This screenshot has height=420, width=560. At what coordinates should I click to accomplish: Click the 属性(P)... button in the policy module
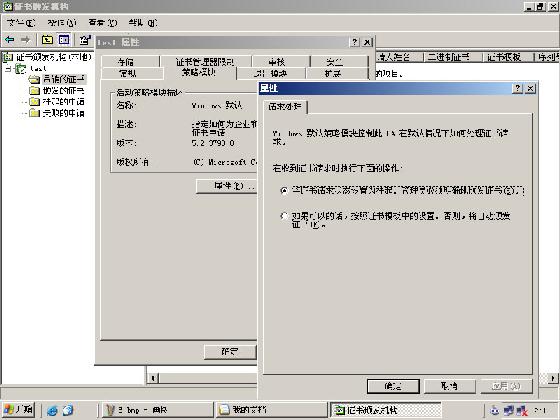pos(226,186)
